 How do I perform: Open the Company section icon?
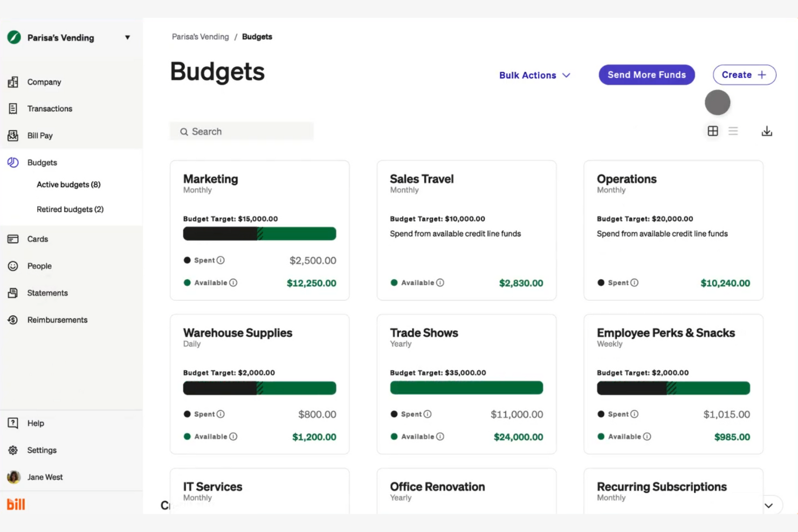coord(13,82)
